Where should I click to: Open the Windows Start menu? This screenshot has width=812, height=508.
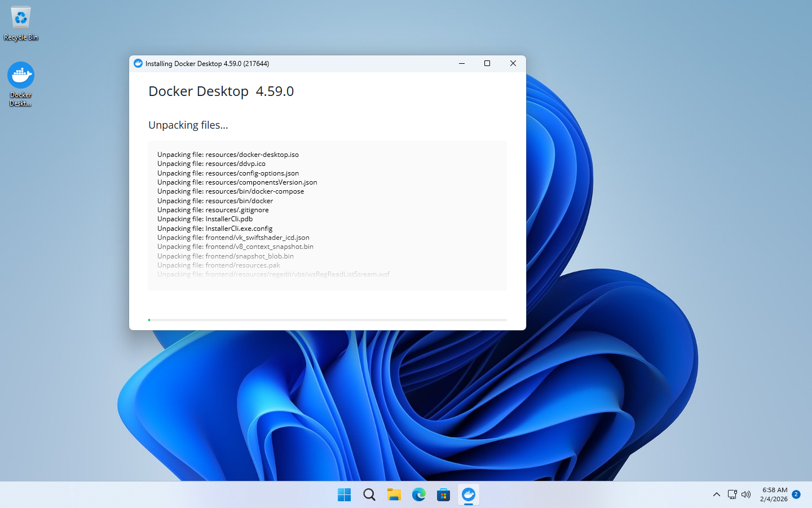[x=344, y=495]
